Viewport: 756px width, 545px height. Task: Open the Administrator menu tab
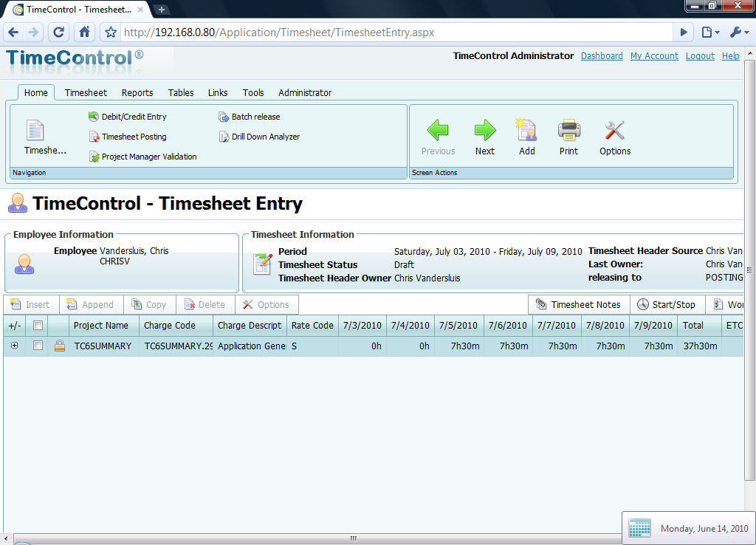click(x=305, y=92)
